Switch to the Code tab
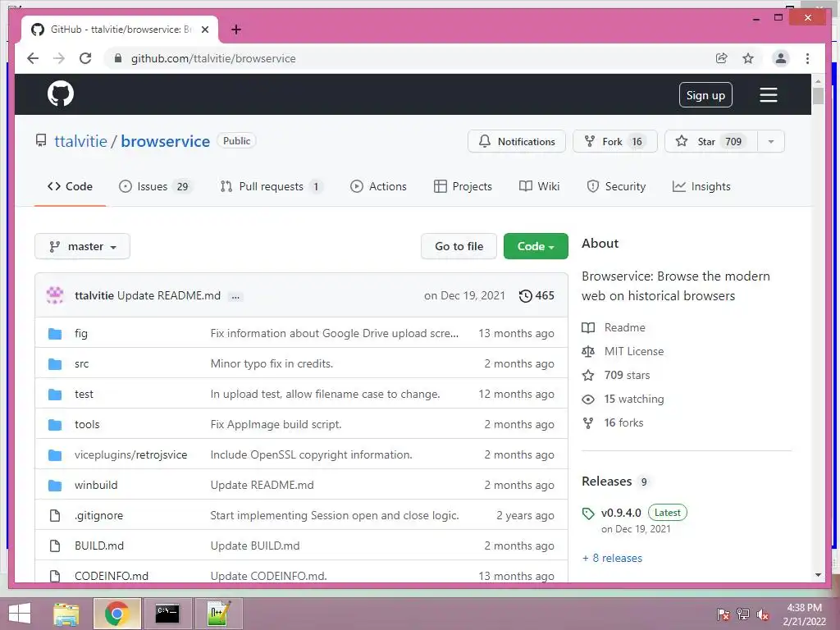 click(71, 186)
